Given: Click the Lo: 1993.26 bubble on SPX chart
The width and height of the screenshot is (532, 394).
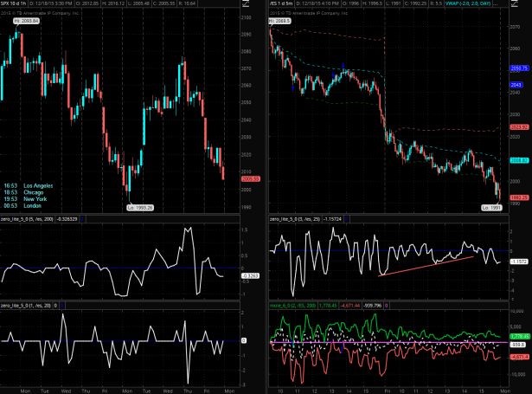Looking at the screenshot, I should (x=138, y=207).
